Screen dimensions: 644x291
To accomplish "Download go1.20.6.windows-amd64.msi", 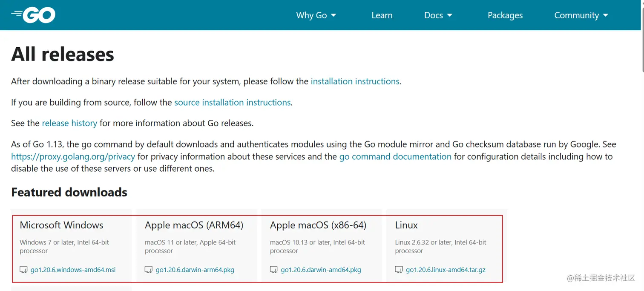I will click(73, 270).
